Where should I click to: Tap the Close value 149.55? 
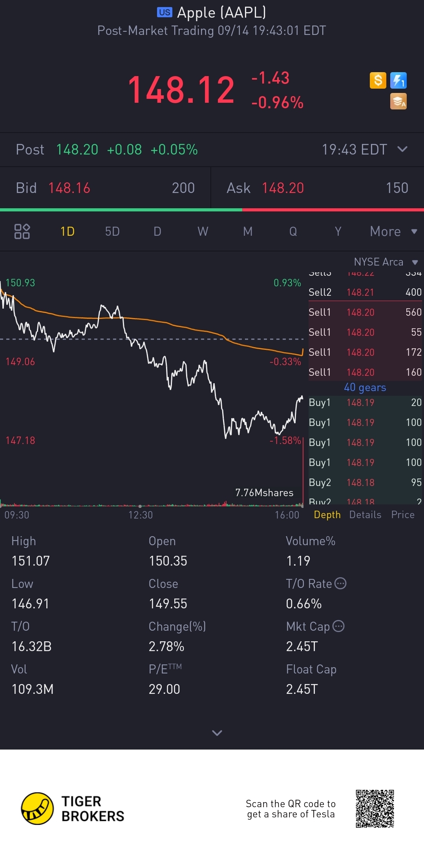[168, 604]
